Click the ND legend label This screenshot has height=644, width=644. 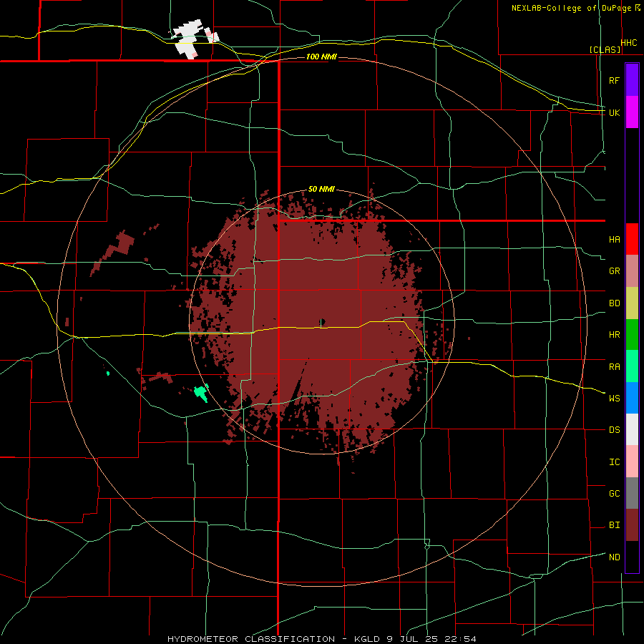pos(614,557)
